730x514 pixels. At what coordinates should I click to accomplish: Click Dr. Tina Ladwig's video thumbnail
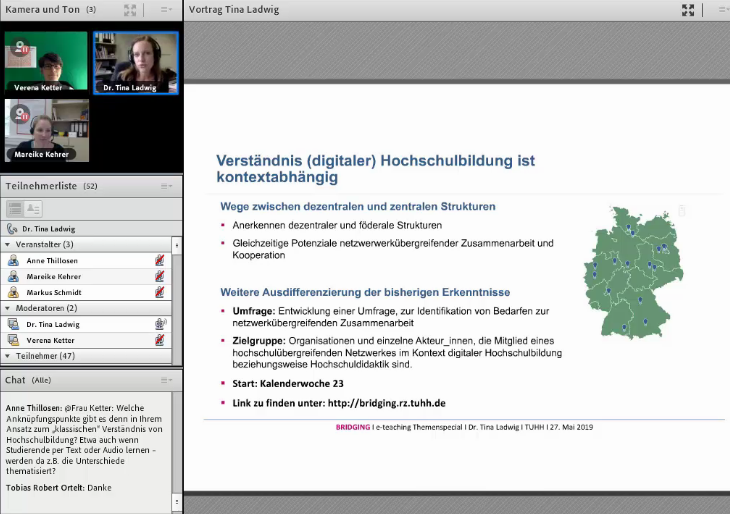(x=136, y=62)
